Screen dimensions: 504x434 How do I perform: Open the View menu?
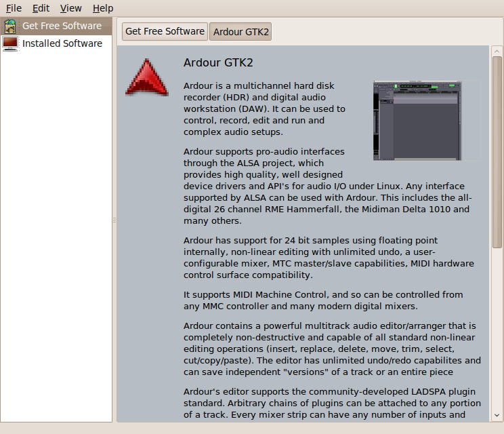tap(70, 8)
